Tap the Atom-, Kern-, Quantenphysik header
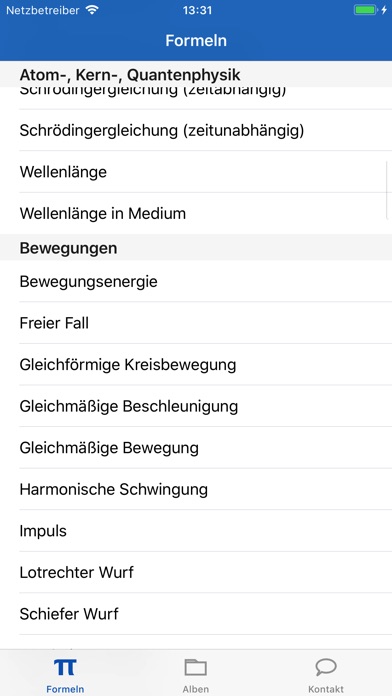Screen dimensions: 392x696 pos(196,74)
